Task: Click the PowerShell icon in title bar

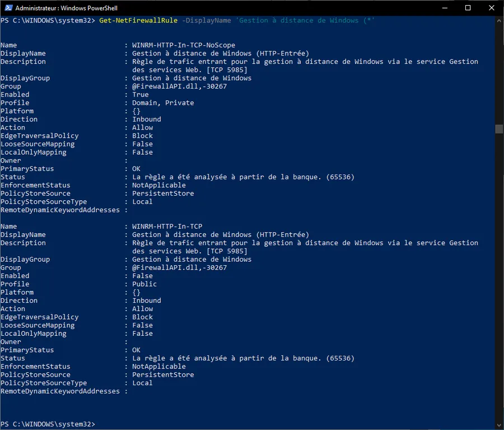Action: click(x=8, y=8)
